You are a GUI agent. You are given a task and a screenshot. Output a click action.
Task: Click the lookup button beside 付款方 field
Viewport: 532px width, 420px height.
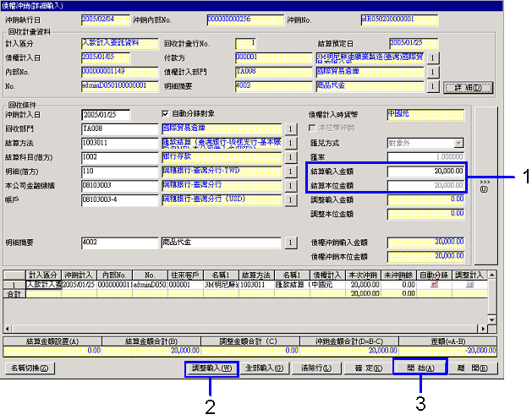tap(432, 57)
